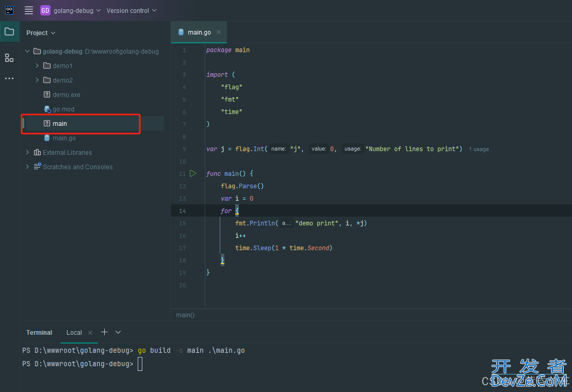Viewport: 572px width, 392px height.
Task: Open the Structure tool window icon
Action: click(9, 58)
